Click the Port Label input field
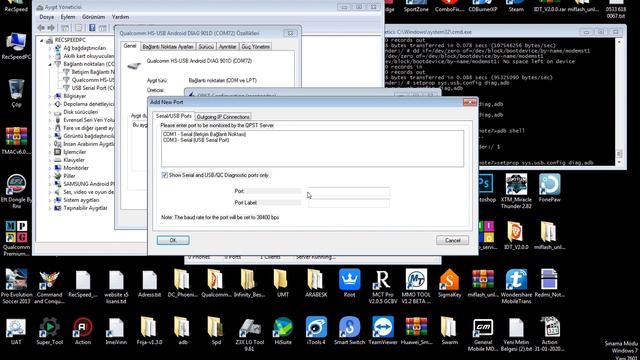This screenshot has height=360, width=640. pos(349,203)
